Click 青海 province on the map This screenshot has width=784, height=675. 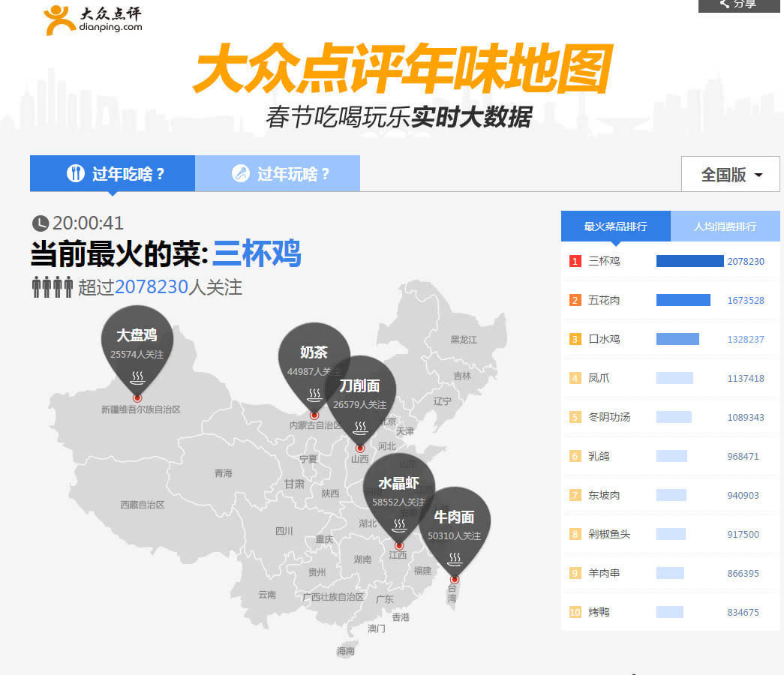coord(223,473)
